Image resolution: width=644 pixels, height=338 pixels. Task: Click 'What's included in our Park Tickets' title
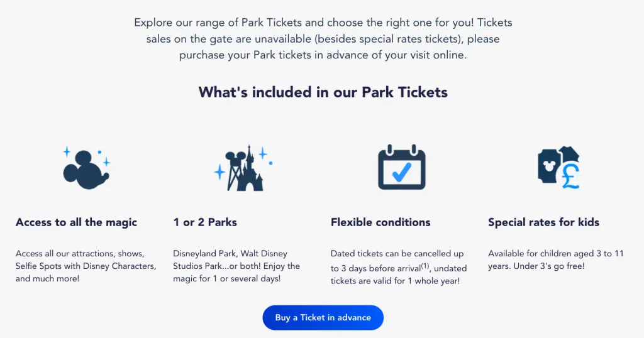(323, 92)
